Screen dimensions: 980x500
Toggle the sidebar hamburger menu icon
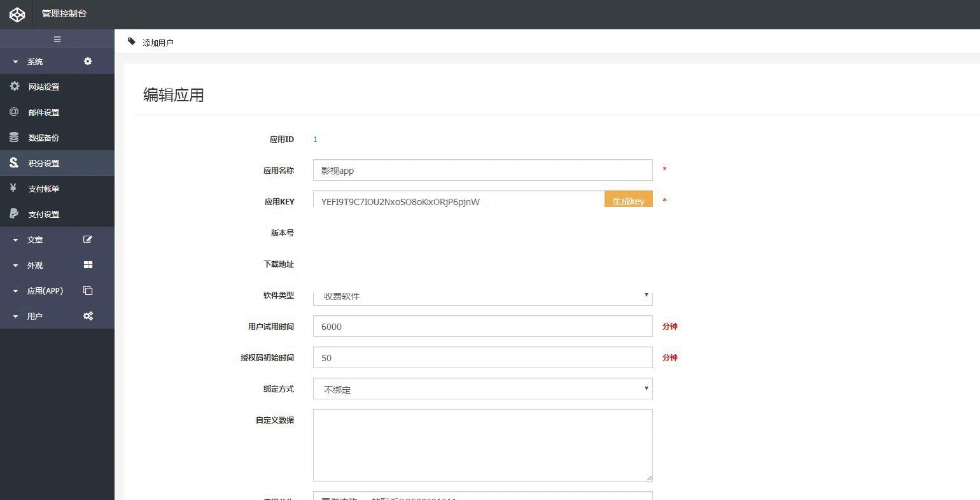(x=57, y=39)
